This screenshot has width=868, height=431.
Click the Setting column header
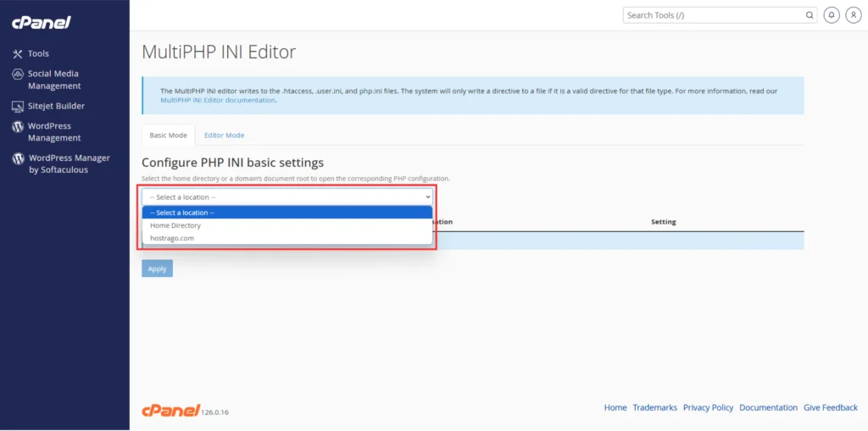tap(663, 222)
